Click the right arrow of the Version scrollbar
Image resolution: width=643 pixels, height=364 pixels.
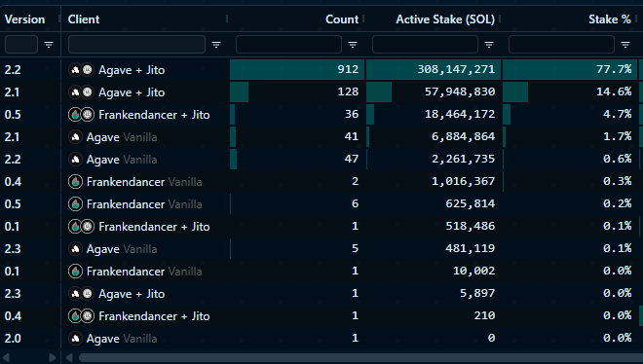[x=52, y=358]
